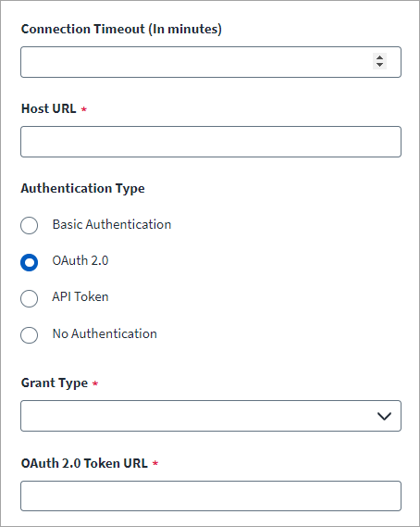The width and height of the screenshot is (420, 527).
Task: Click the Connection Timeout (In minutes) label
Action: point(121,30)
